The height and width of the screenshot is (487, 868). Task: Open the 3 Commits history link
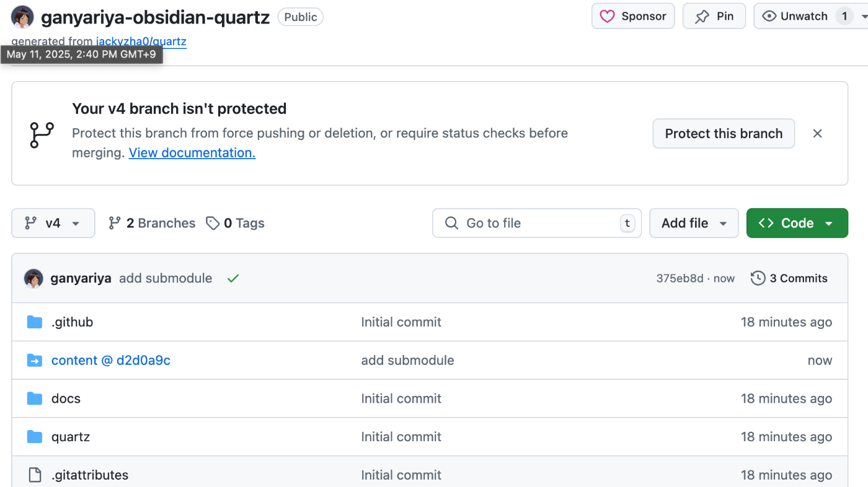point(789,278)
